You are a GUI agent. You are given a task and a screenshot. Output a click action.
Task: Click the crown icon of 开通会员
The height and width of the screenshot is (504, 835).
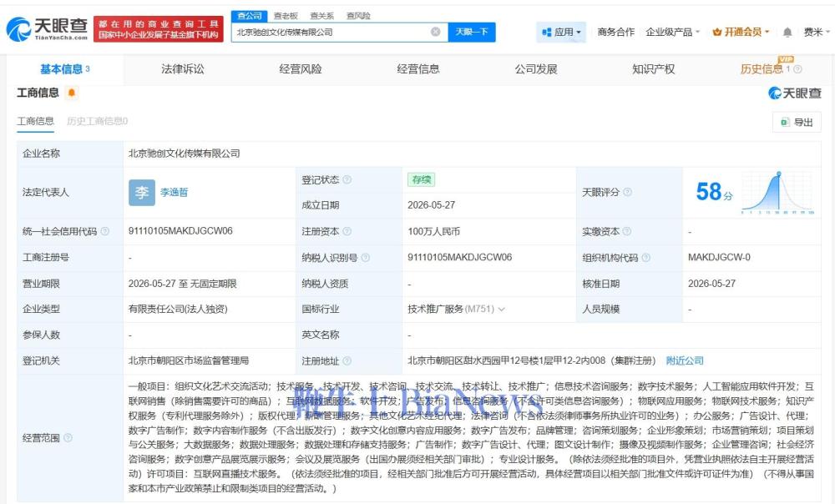click(716, 33)
